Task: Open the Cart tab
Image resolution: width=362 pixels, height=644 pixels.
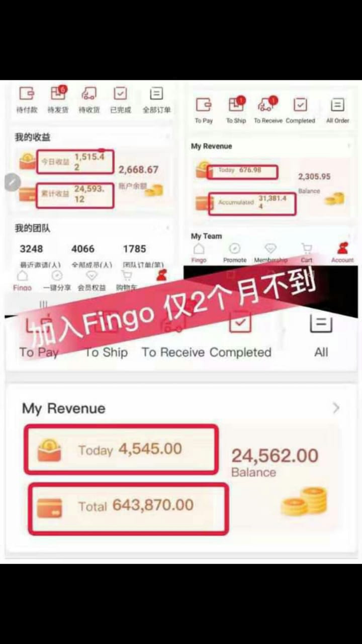Action: coord(307,253)
